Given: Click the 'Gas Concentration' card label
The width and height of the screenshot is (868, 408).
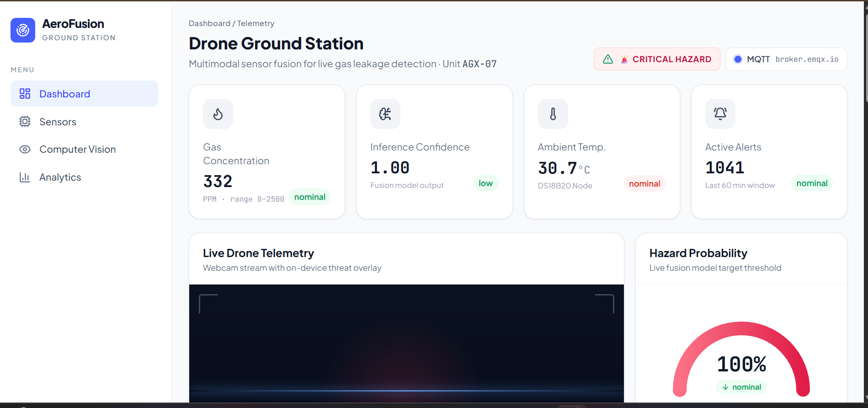Looking at the screenshot, I should pos(236,154).
